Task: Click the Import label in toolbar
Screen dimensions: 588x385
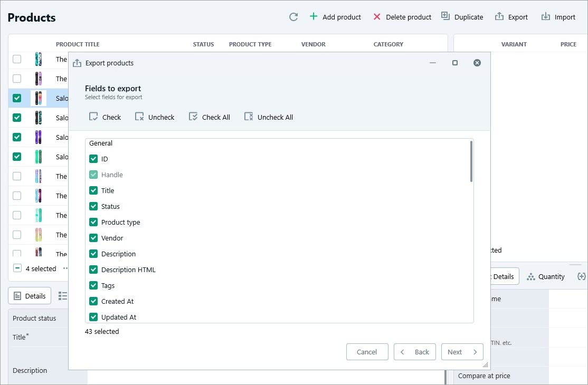Action: point(565,17)
